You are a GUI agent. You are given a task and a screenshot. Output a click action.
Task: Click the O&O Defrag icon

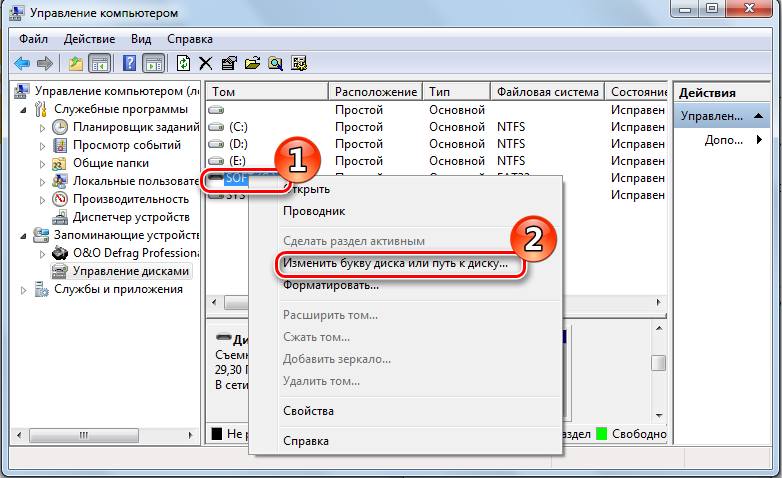click(x=60, y=253)
